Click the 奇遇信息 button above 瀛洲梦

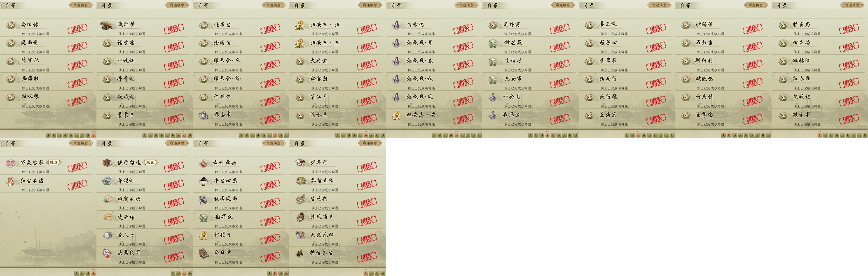point(177,5)
